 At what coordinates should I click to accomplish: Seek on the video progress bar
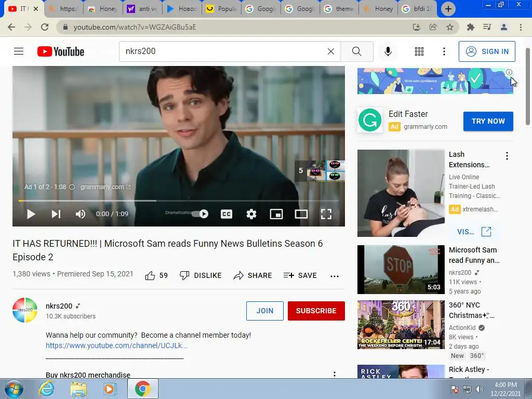[179, 201]
